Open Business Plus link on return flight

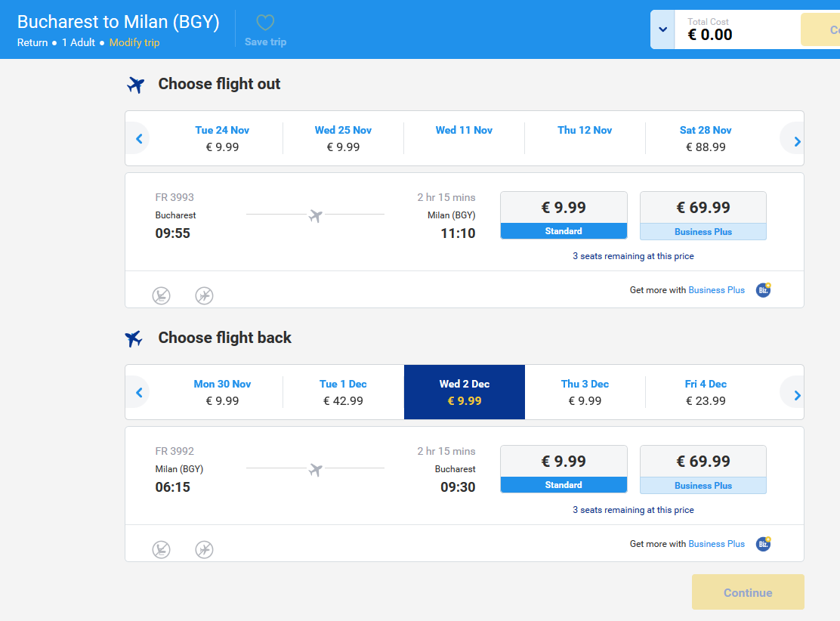tap(716, 544)
